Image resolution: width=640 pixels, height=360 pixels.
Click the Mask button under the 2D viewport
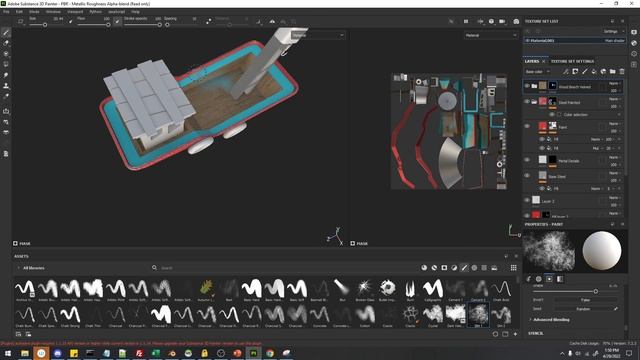(x=359, y=244)
